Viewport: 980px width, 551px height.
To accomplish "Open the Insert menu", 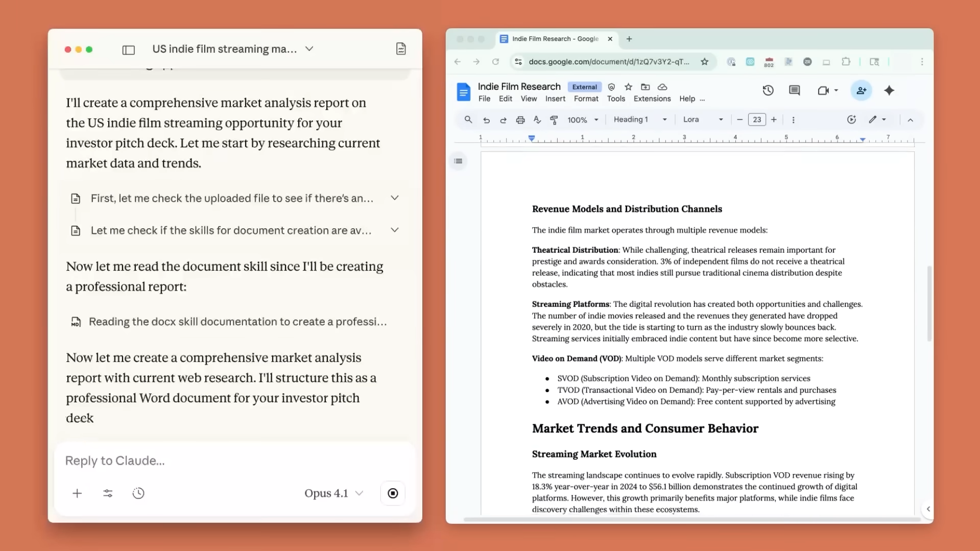I will point(555,99).
